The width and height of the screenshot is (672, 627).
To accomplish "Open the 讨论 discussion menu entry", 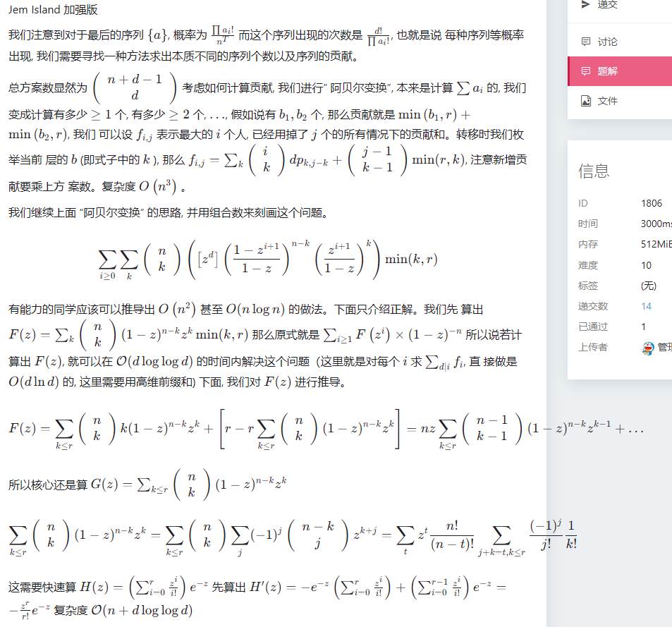I will click(620, 42).
